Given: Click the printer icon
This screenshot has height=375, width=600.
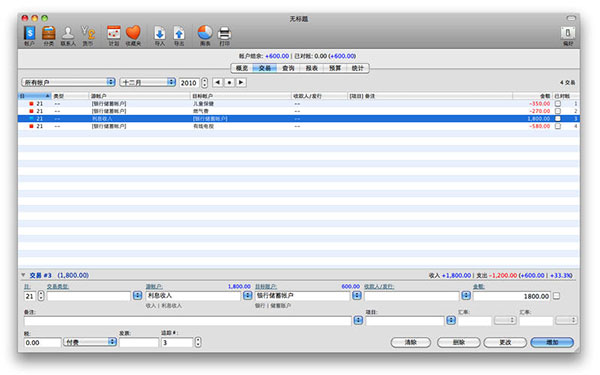Looking at the screenshot, I should [224, 33].
